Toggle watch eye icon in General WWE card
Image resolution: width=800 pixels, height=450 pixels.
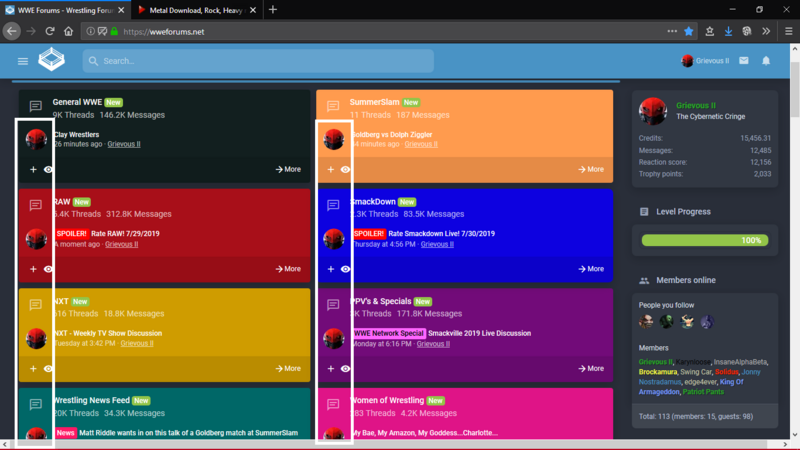coord(48,169)
